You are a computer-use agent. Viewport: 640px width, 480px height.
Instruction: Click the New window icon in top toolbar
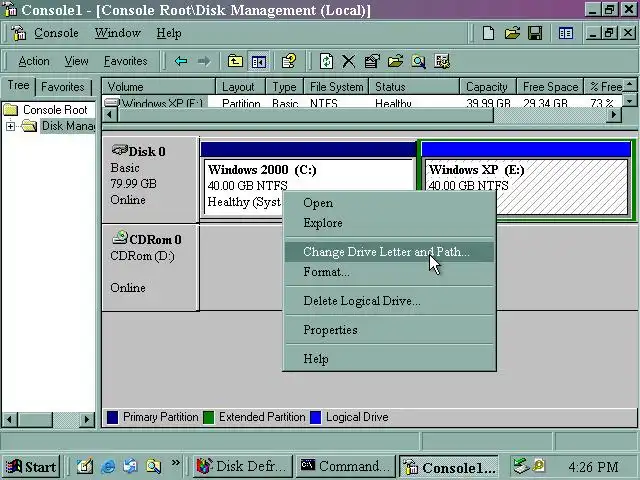click(566, 33)
